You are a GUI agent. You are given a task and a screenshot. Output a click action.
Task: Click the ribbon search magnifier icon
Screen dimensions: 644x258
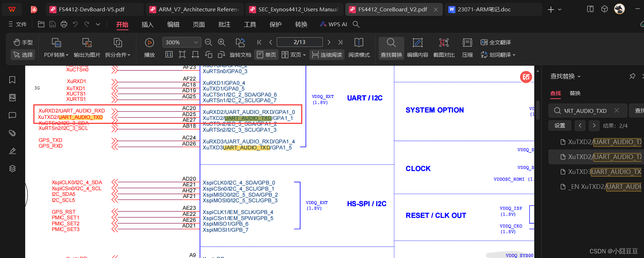pos(356,24)
